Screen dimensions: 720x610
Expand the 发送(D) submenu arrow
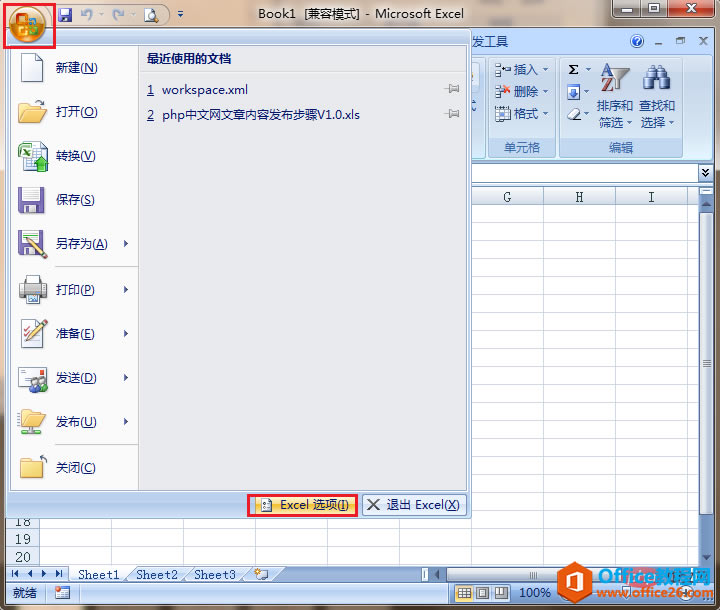[126, 378]
